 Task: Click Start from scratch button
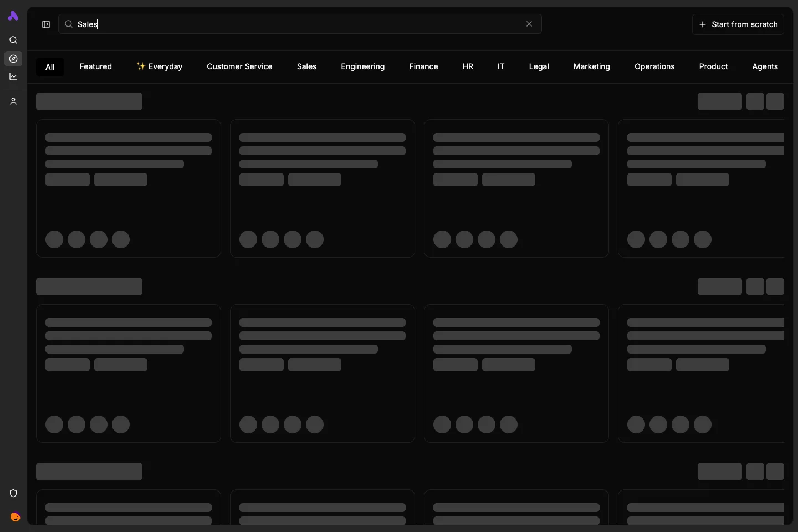[x=738, y=24]
